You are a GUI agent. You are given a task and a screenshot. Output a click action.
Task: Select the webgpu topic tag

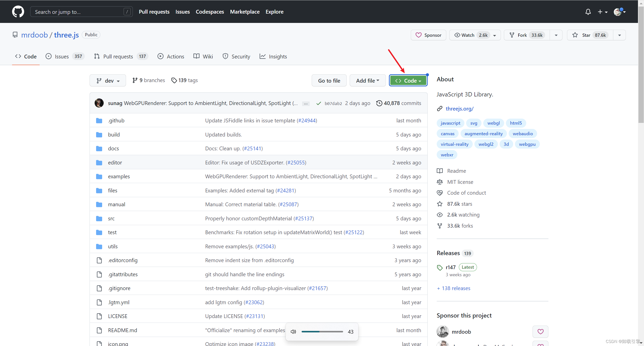(x=527, y=144)
